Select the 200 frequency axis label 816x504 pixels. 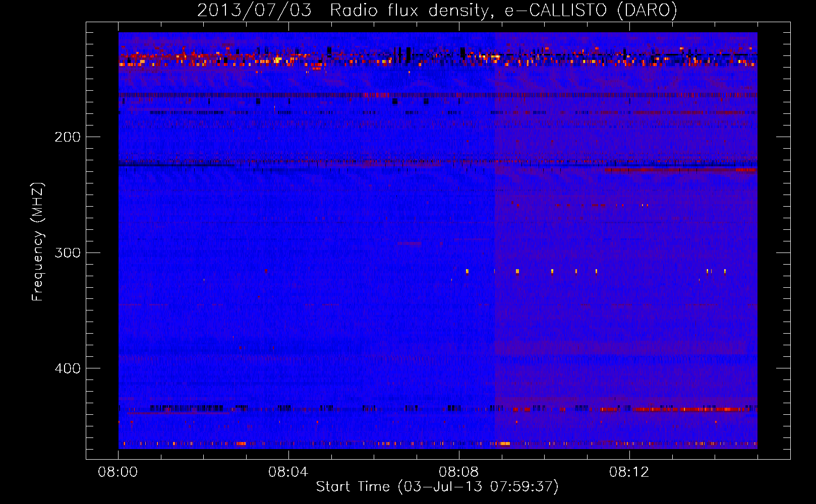(68, 137)
